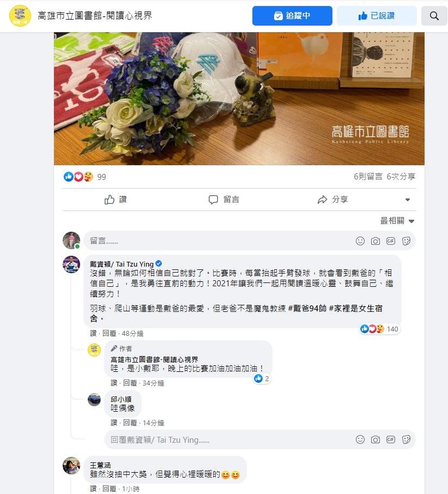Image resolution: width=448 pixels, height=494 pixels.
Task: Click emoji icon in reply to Tai Tzu Ying box
Action: (360, 439)
